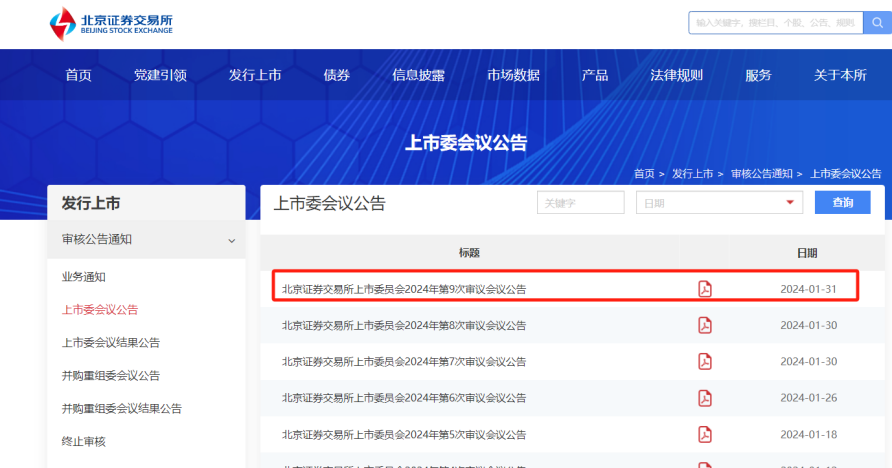Open PDF icon for 第8次审议会议公告
Viewport: 892px width, 468px height.
point(705,325)
